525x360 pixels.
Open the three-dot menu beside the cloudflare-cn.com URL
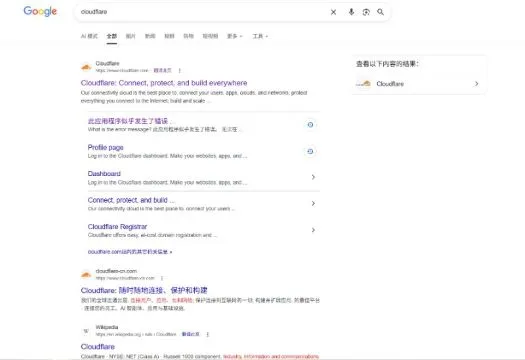(162, 278)
